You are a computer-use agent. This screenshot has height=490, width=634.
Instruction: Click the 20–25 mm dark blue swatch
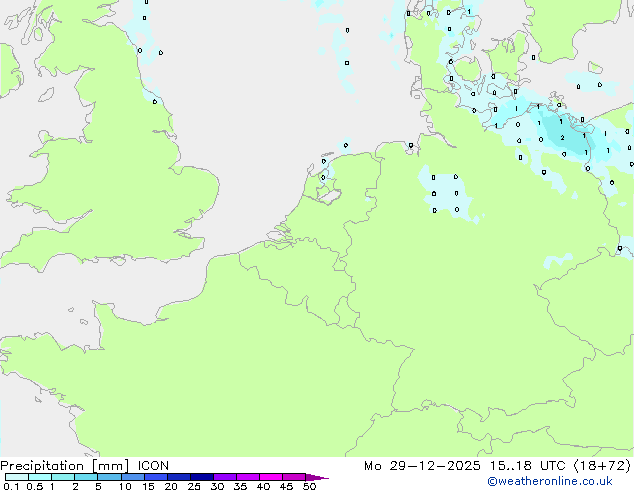click(179, 477)
